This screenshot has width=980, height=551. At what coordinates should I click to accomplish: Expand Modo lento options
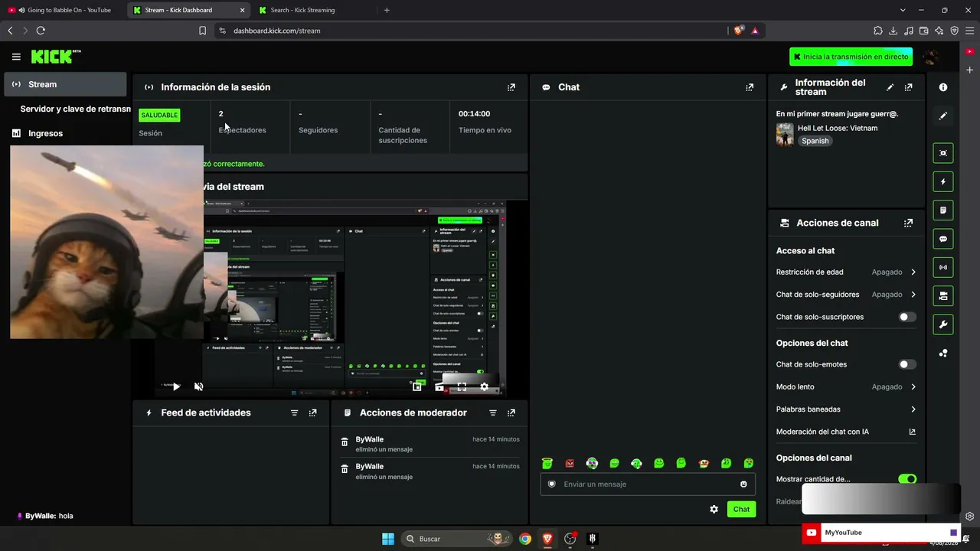846,387
